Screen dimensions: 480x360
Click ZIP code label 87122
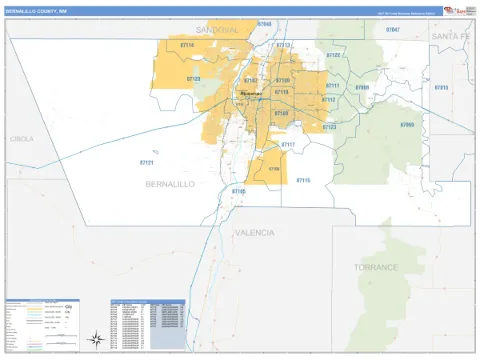coord(333,55)
